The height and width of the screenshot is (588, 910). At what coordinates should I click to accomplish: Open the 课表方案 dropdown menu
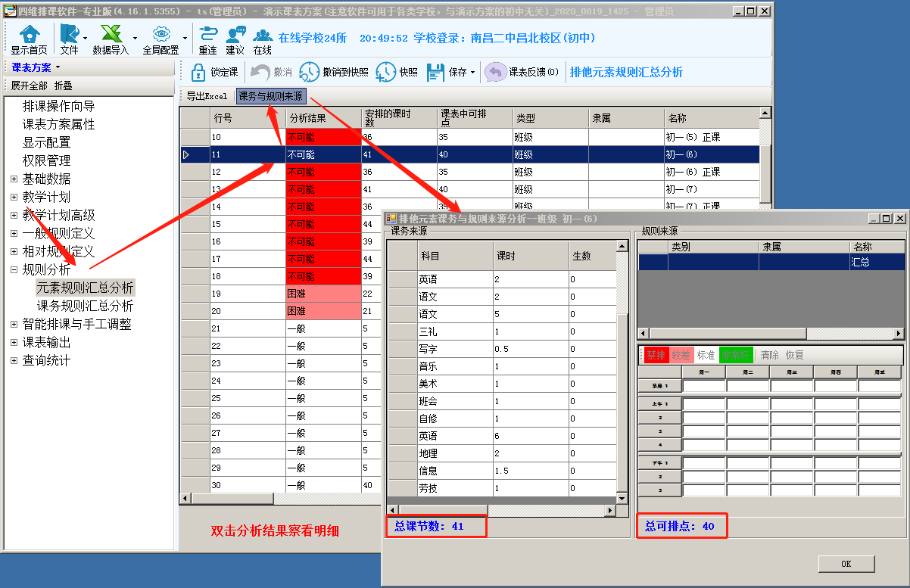tap(36, 68)
